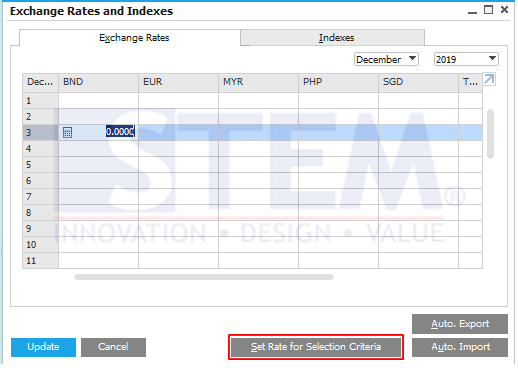Click the horizontal scrollbar below the table

tap(204, 277)
